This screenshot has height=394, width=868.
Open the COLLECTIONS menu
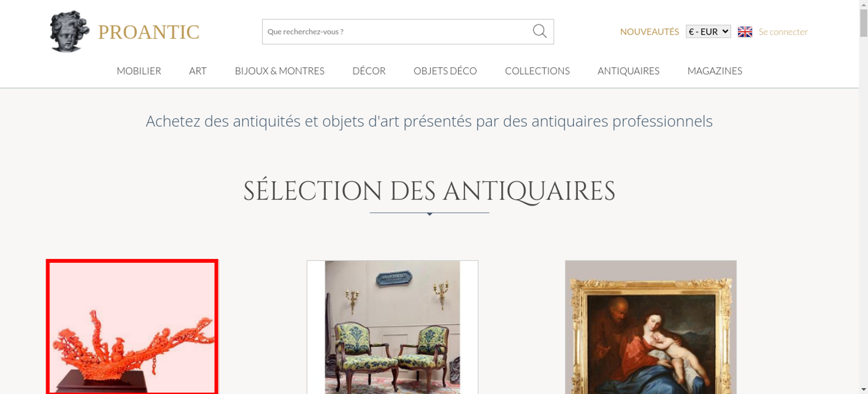tap(537, 71)
